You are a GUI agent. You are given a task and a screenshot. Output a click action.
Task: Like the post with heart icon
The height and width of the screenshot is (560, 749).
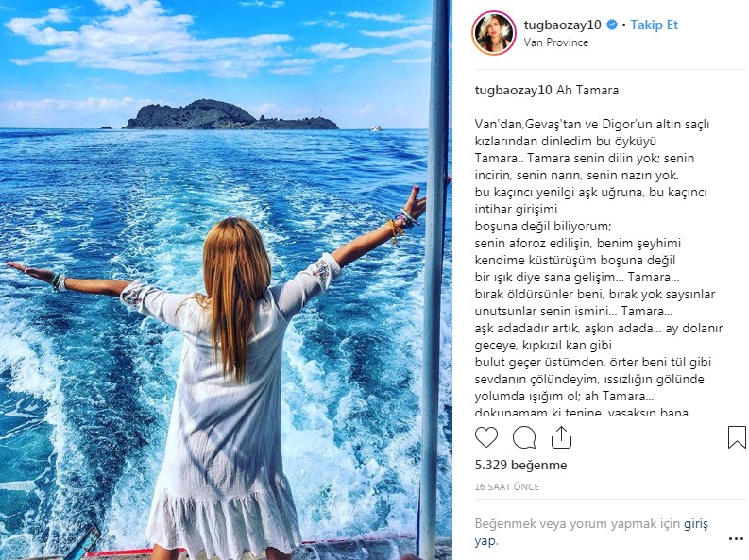tap(486, 437)
